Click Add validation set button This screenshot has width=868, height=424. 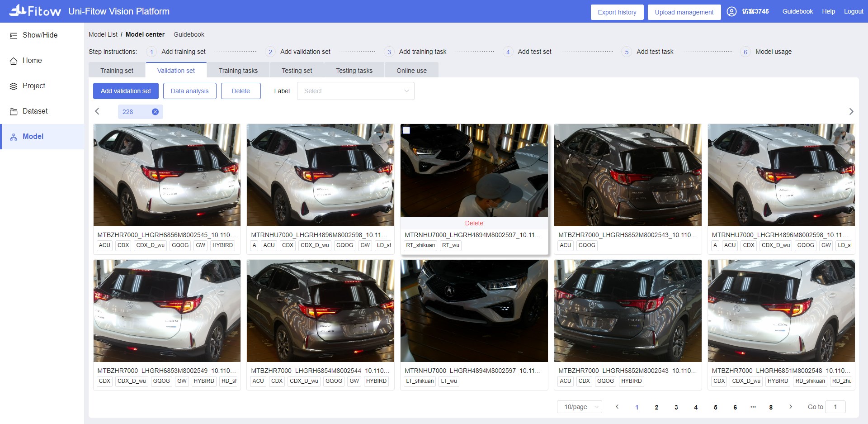coord(126,91)
